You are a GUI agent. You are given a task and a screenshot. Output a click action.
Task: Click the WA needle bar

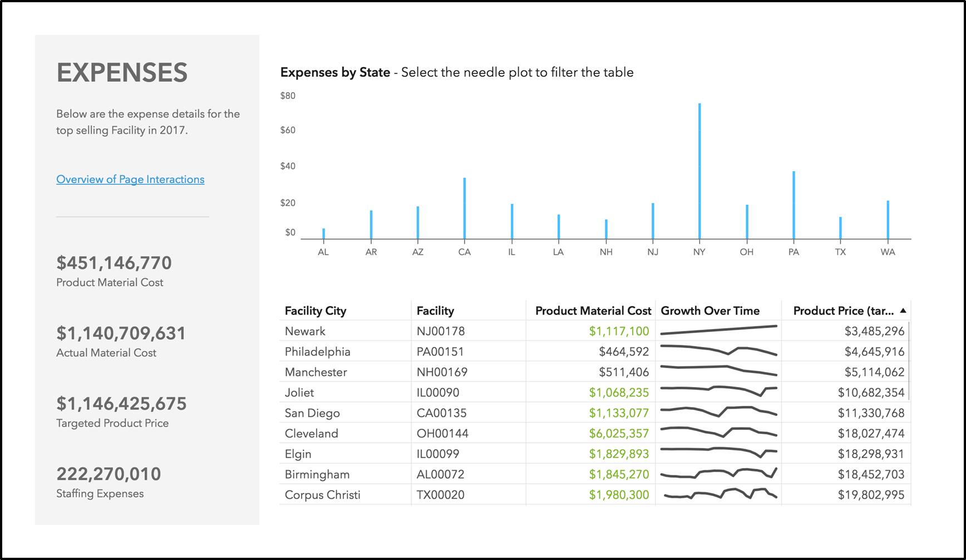click(x=888, y=220)
